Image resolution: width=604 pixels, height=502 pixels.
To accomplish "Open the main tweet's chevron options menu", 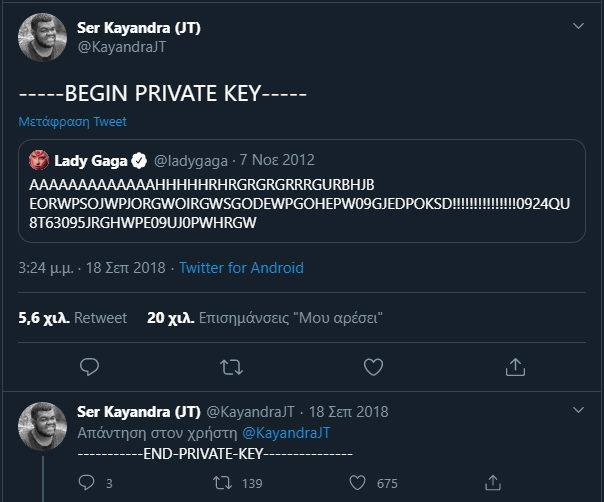I will (x=578, y=26).
